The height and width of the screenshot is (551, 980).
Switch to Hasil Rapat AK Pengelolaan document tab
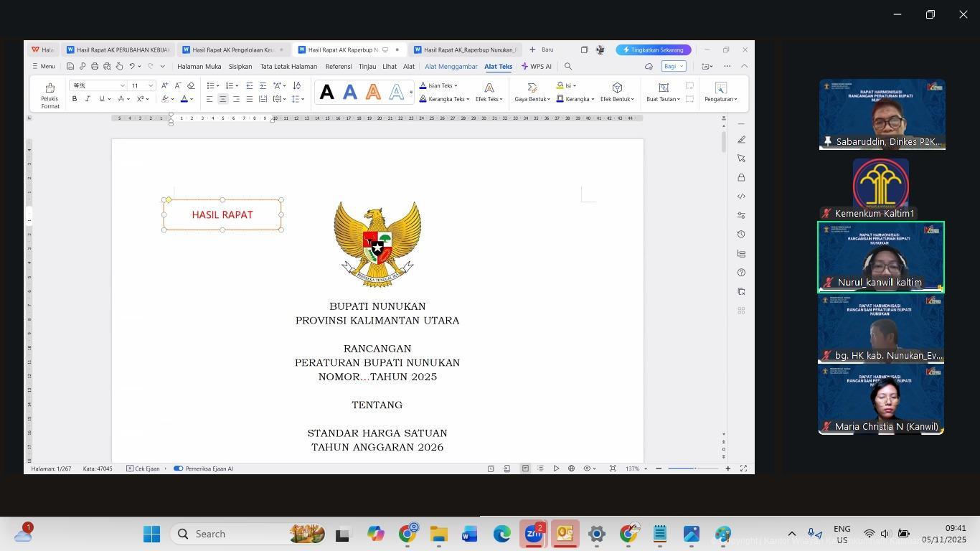pos(228,50)
